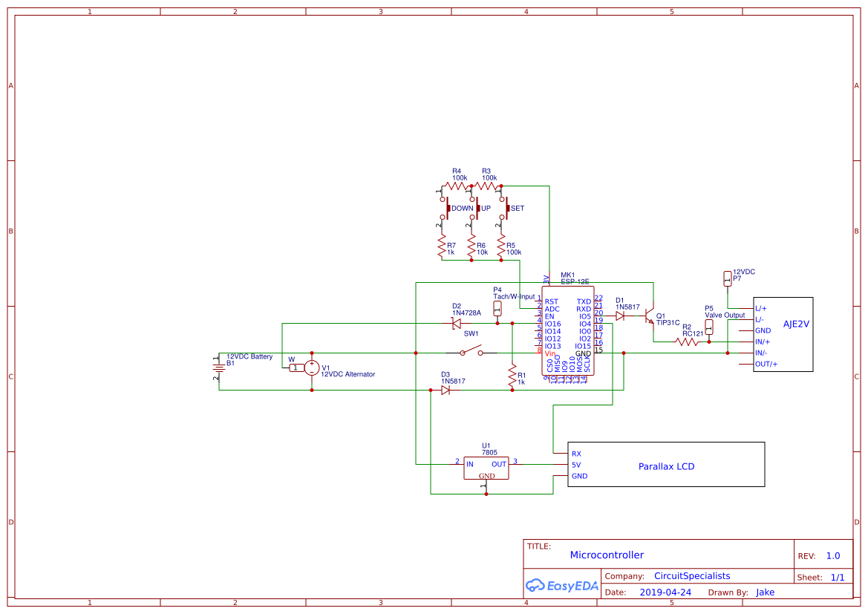Select the Tach/W-Input connector P4

497,307
